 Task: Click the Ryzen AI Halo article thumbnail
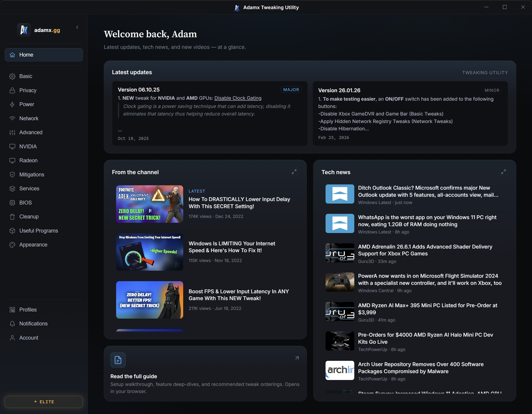[x=340, y=341]
